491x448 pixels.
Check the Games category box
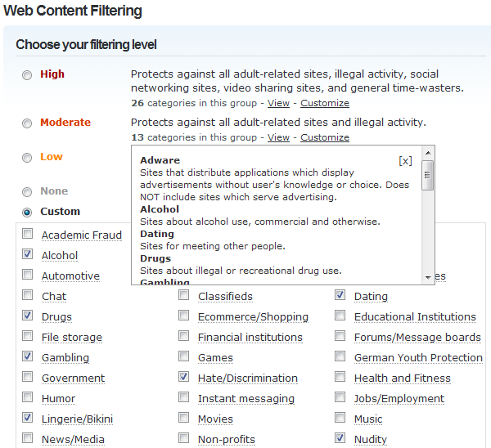point(184,357)
